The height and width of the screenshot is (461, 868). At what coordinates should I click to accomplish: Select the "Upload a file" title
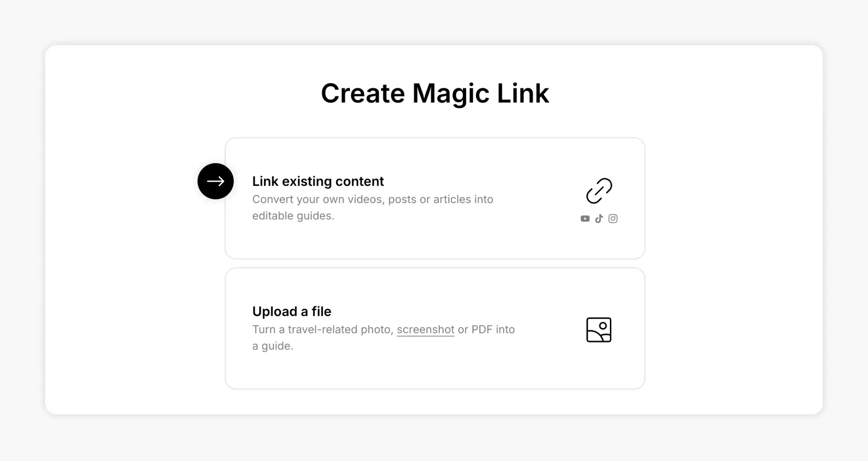click(x=292, y=311)
